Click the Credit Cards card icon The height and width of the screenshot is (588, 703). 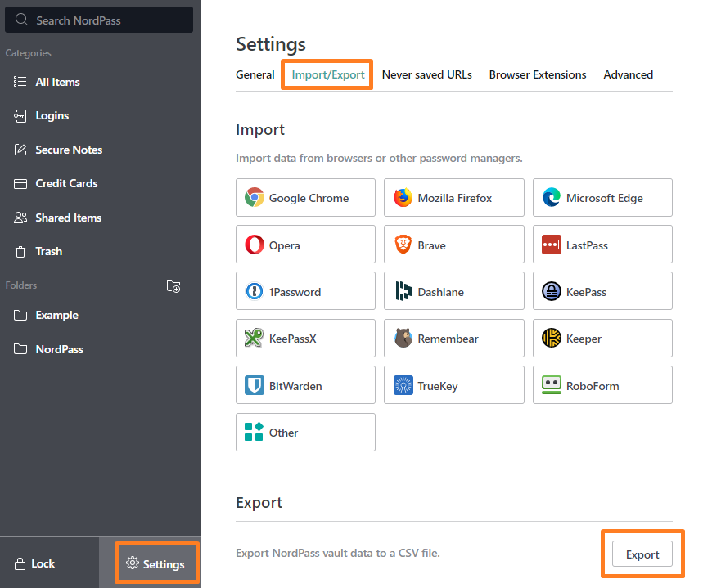[20, 184]
